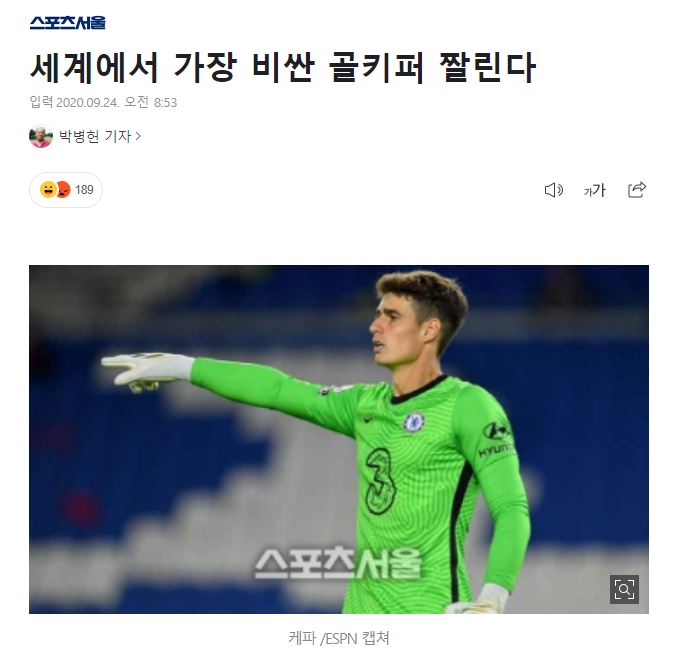Click the Chelsea crest on the jersey

[414, 423]
